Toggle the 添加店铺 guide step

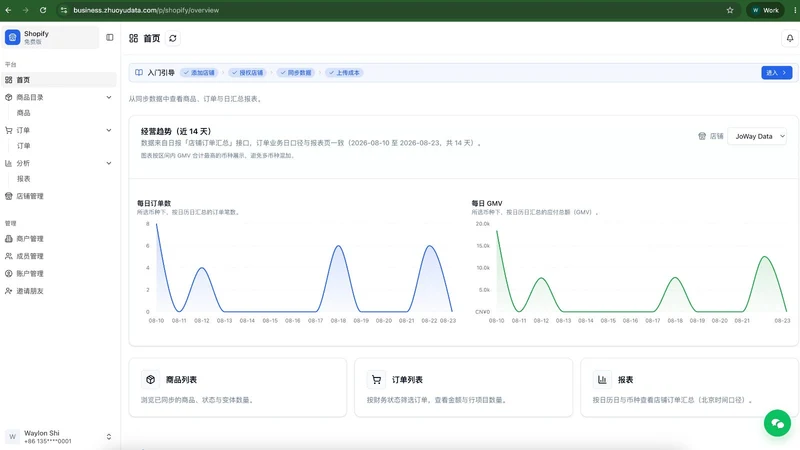[199, 73]
